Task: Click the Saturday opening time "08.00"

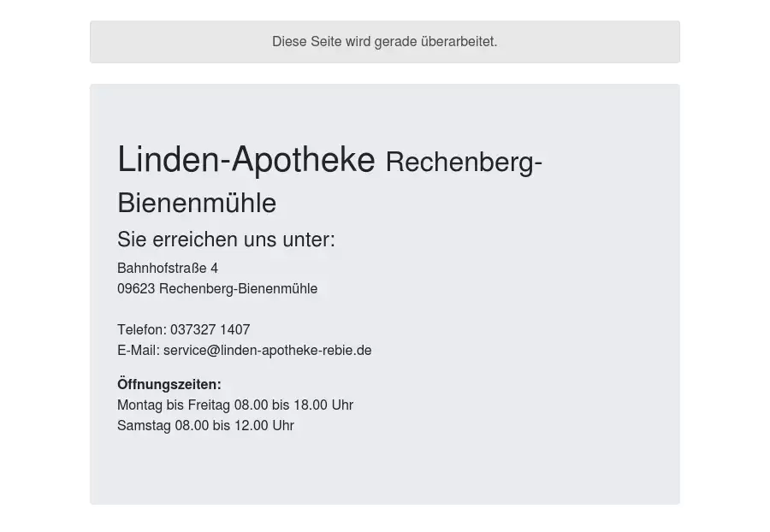Action: tap(192, 426)
